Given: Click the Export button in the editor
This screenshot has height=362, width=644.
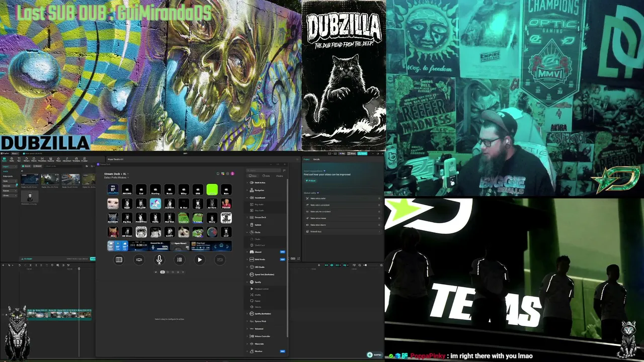Looking at the screenshot, I should (x=363, y=153).
